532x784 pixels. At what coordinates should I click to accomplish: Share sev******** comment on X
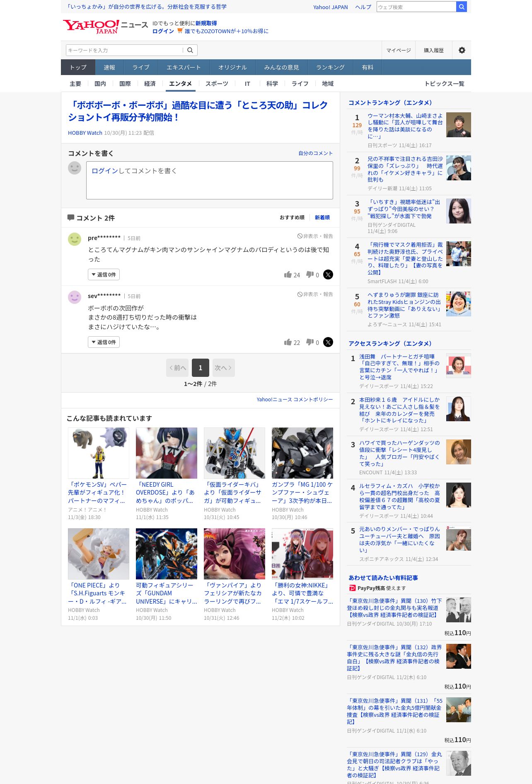[328, 342]
